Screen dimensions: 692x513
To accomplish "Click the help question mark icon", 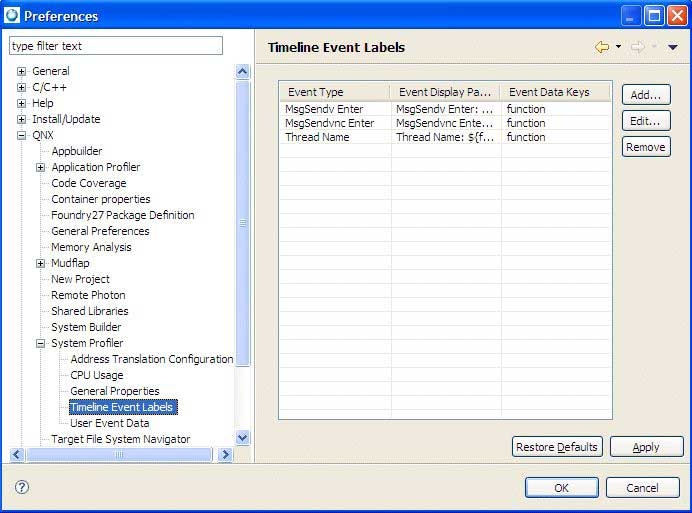I will (22, 487).
